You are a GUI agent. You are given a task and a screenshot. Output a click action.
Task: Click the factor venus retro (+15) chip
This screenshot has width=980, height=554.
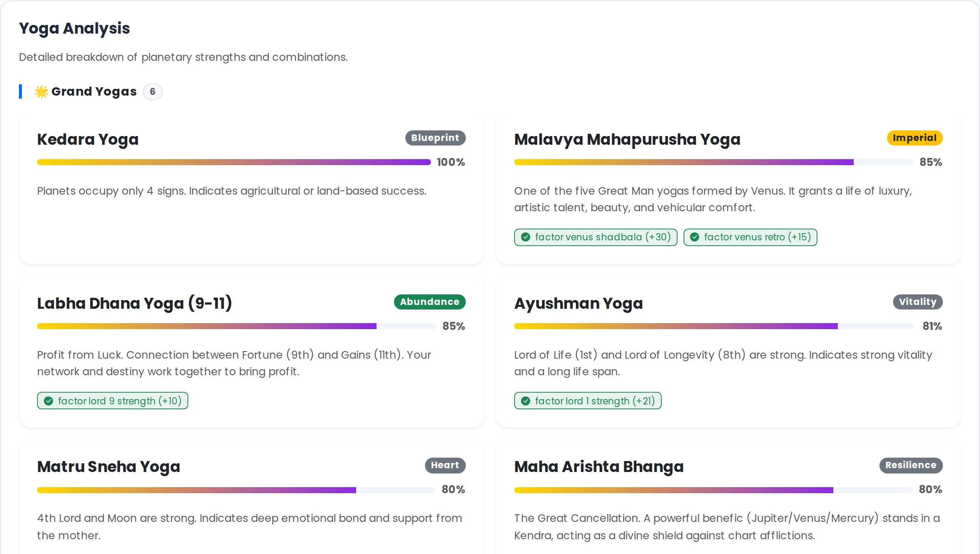[x=750, y=237]
